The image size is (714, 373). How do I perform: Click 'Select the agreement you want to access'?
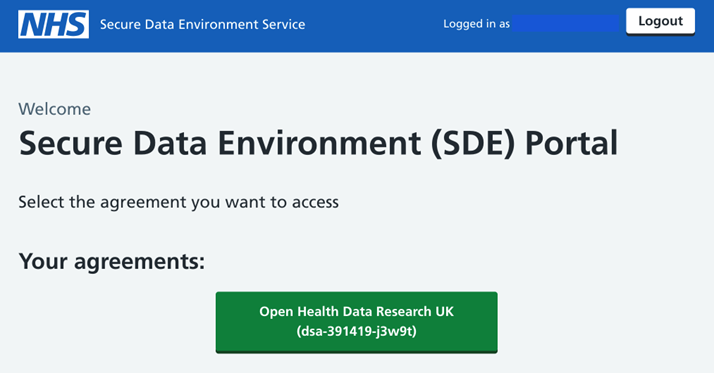pos(178,202)
